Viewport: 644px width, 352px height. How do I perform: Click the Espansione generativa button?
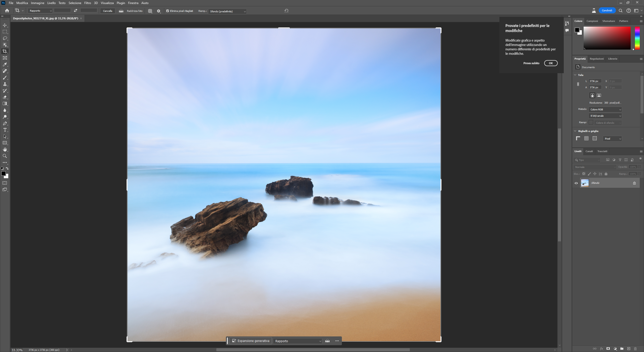tap(251, 341)
